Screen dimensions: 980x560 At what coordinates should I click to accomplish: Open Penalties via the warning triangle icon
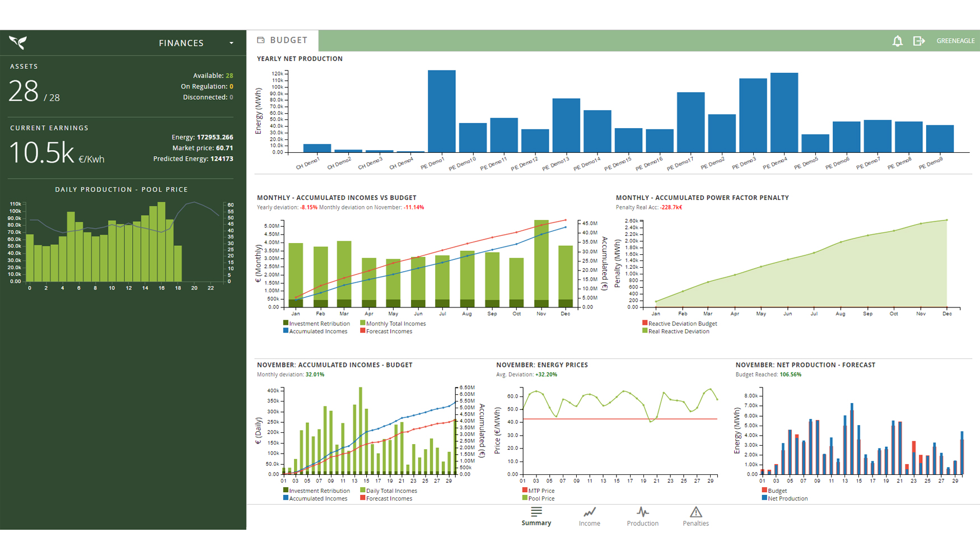tap(696, 512)
